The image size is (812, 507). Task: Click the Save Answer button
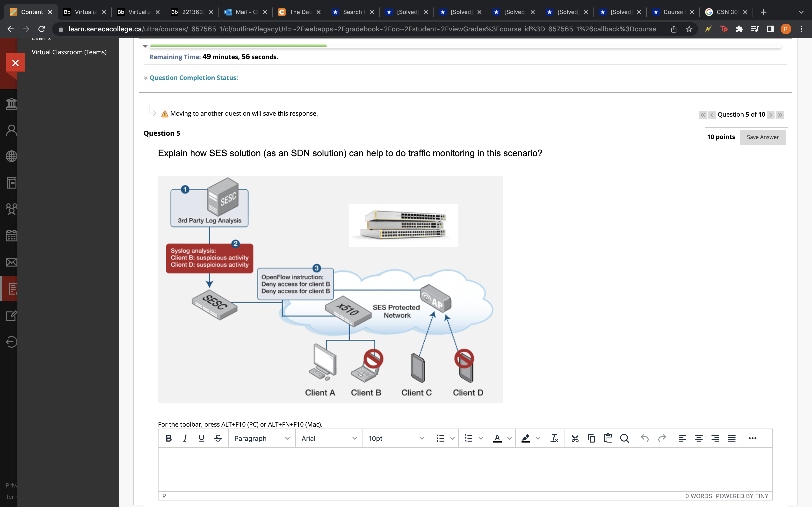[762, 137]
